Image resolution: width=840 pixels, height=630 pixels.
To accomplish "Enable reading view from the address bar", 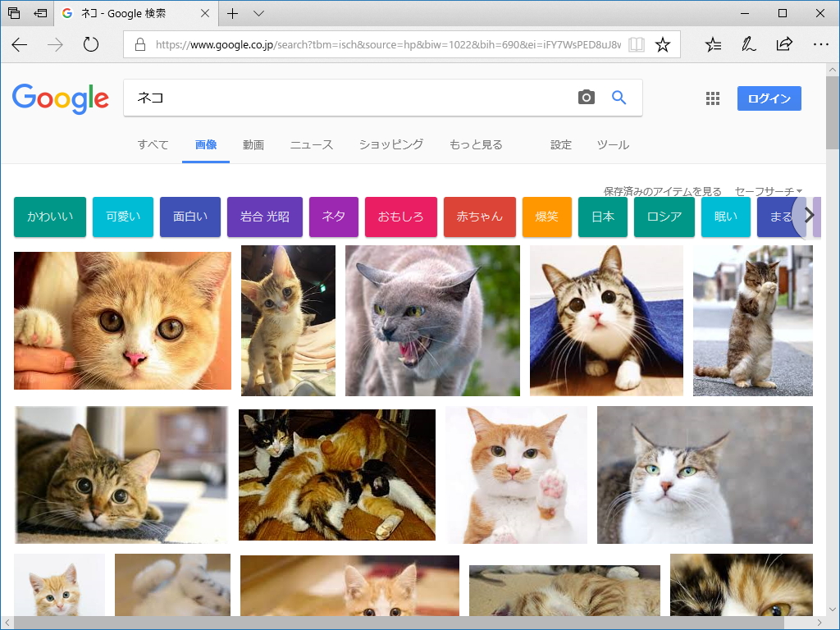I will tap(637, 44).
